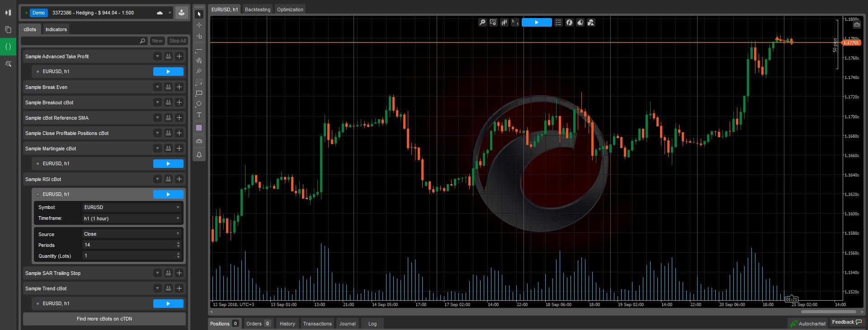Viewport: 868px width, 330px height.
Task: Click the chart zoom magnifier icon
Action: (482, 22)
